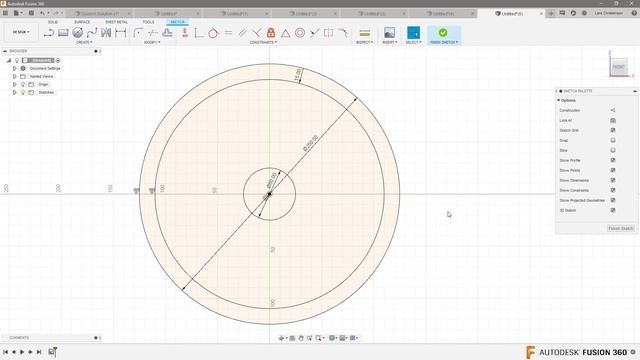Expand the Origin node in browser
The width and height of the screenshot is (640, 360).
(x=15, y=84)
